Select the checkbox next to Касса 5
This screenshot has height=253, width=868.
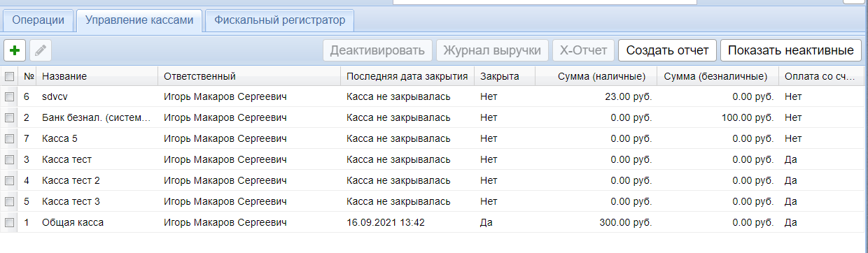[10, 138]
